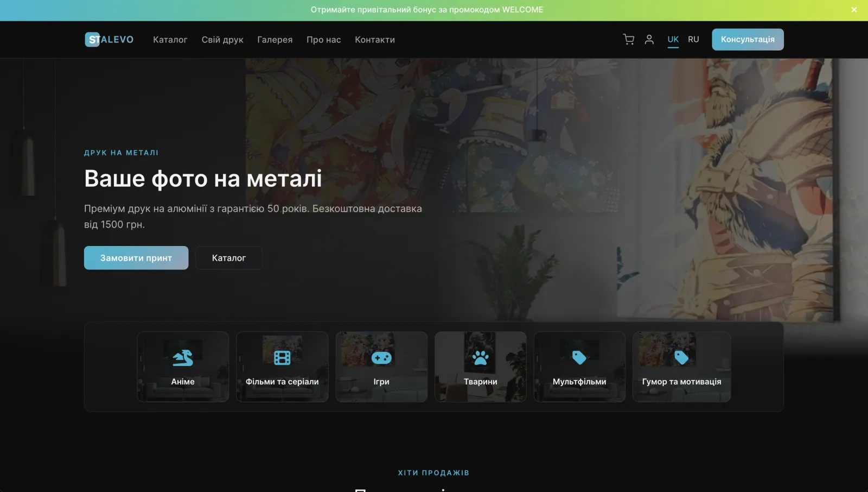Click the promo code WELCOME banner text
868x492 pixels.
[x=427, y=10]
